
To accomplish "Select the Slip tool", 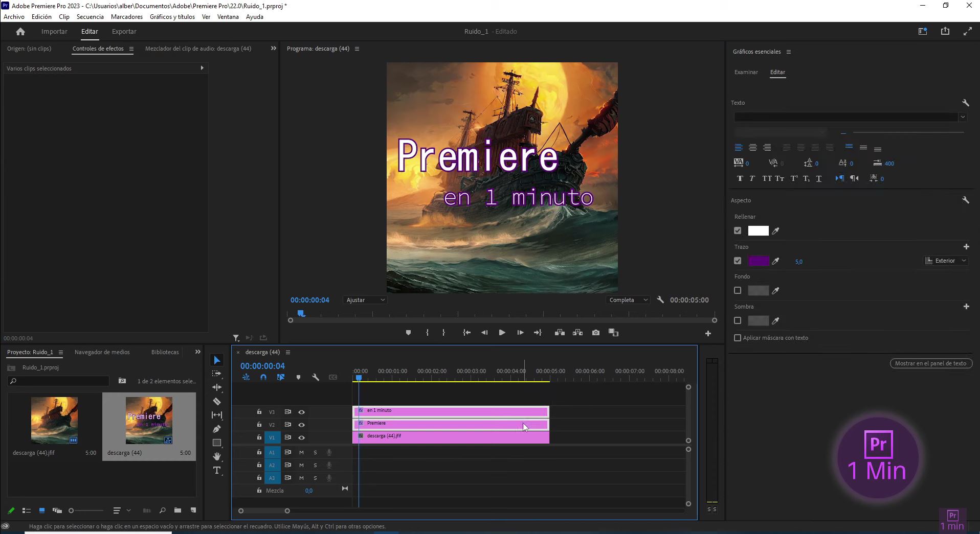I will (217, 415).
